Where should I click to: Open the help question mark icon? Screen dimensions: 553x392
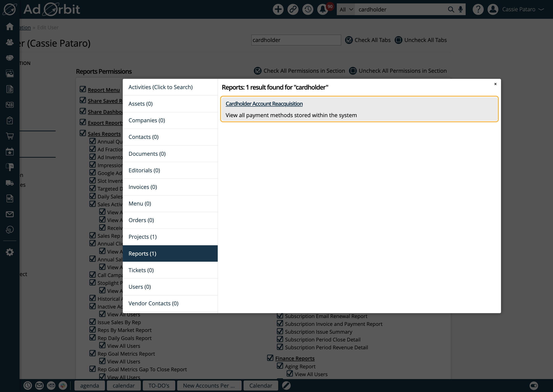(478, 9)
